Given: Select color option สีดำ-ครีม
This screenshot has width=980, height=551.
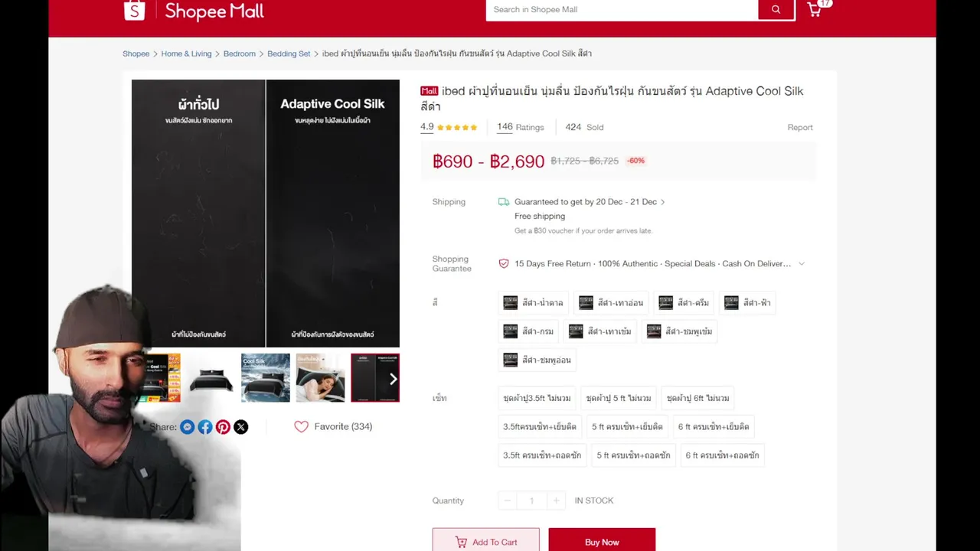Looking at the screenshot, I should click(x=684, y=303).
